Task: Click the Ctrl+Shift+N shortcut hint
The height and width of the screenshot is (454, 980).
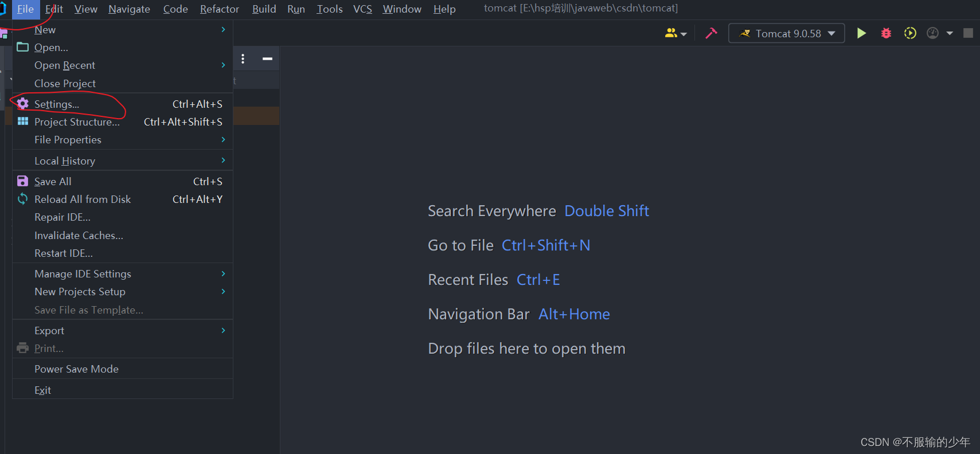Action: (546, 245)
